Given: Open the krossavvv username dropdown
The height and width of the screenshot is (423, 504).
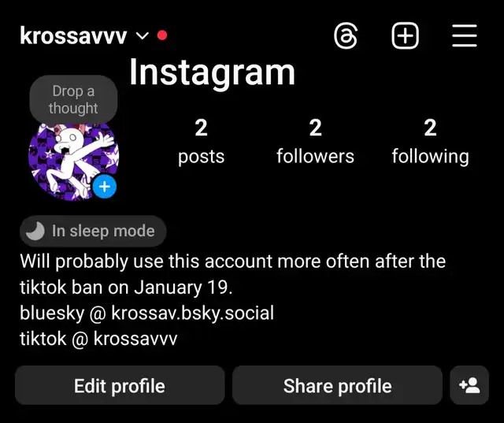Looking at the screenshot, I should [73, 35].
